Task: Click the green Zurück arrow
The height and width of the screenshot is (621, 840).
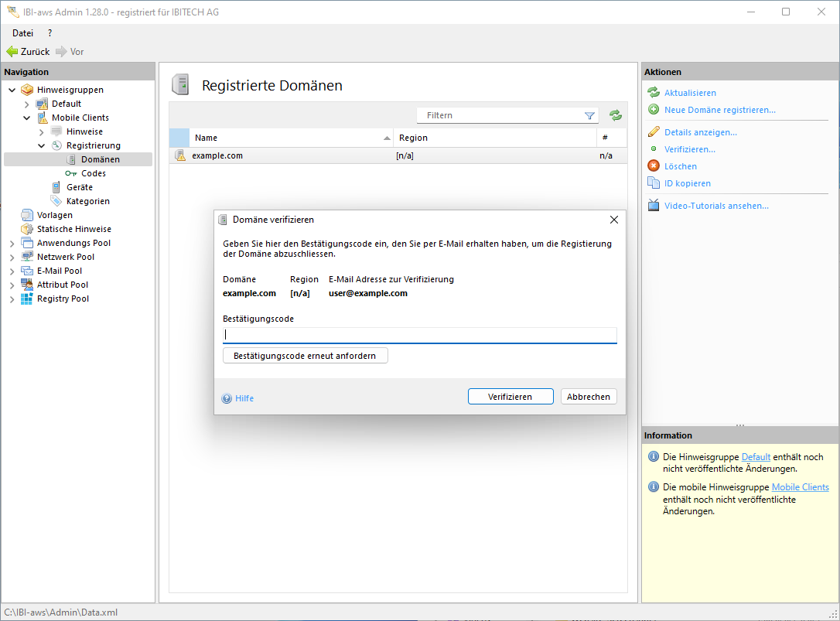Action: click(x=12, y=52)
